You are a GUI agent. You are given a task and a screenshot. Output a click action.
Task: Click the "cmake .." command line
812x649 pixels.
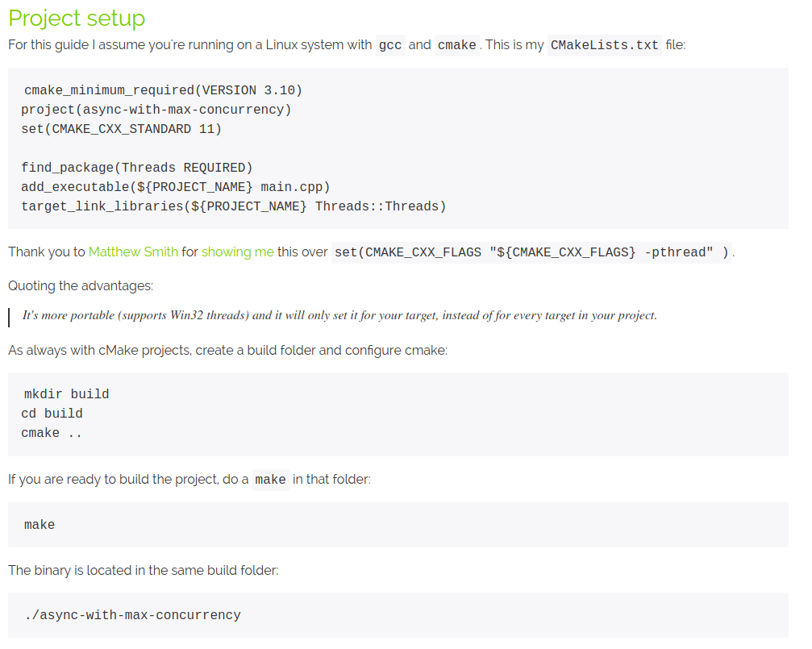(x=52, y=433)
